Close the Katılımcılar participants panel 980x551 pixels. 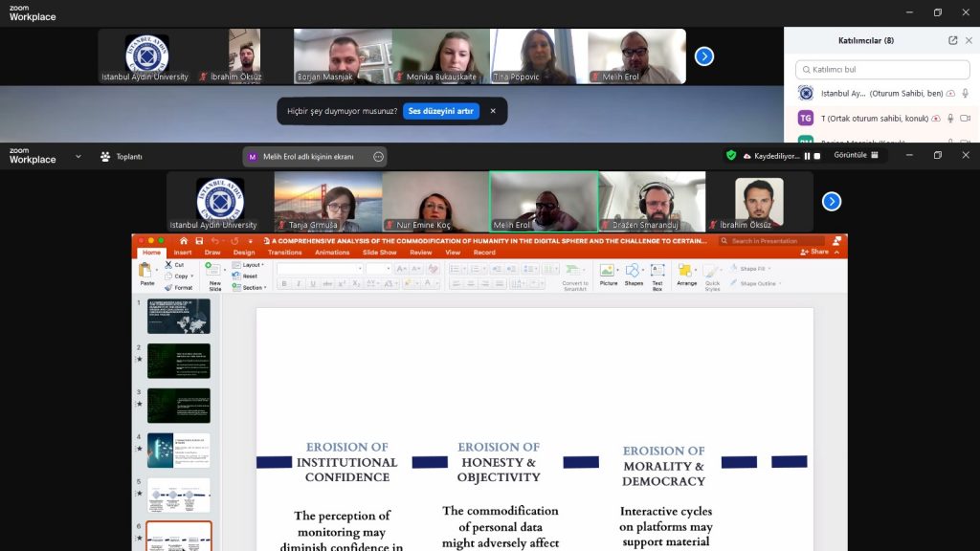pos(969,40)
